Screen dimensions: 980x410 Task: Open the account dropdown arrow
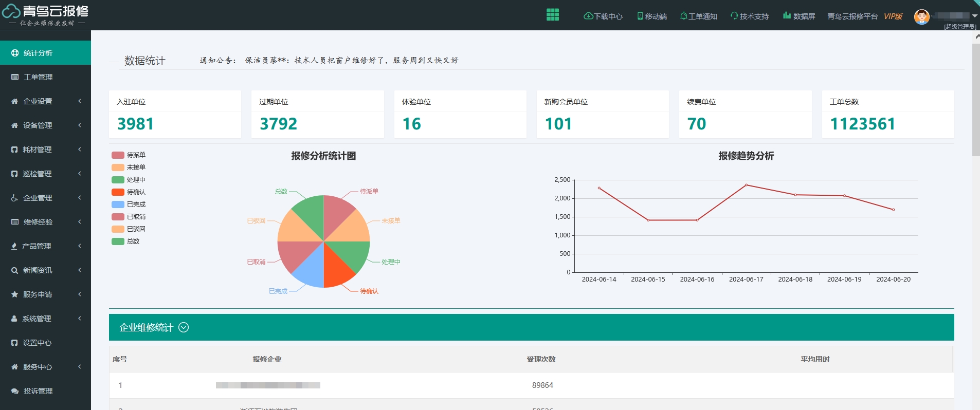(x=974, y=16)
